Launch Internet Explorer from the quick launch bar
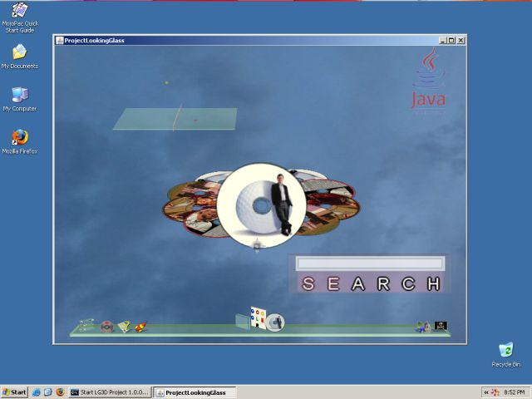532x399 pixels. click(x=37, y=392)
